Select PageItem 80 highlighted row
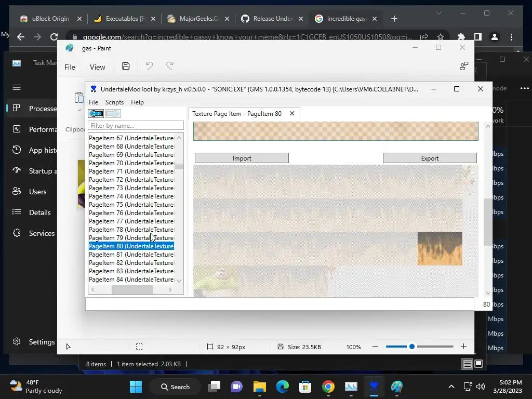The width and height of the screenshot is (532, 399). 131,246
